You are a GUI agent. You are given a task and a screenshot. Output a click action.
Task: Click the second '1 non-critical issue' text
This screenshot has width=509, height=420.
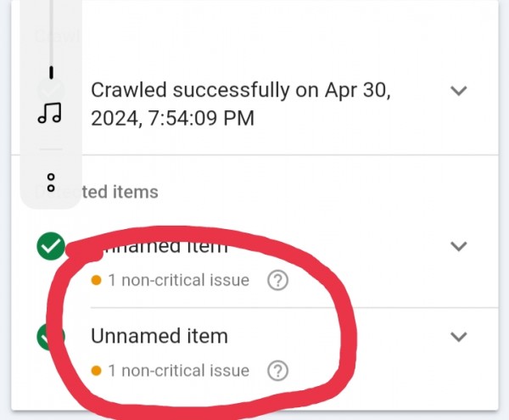pyautogui.click(x=178, y=370)
